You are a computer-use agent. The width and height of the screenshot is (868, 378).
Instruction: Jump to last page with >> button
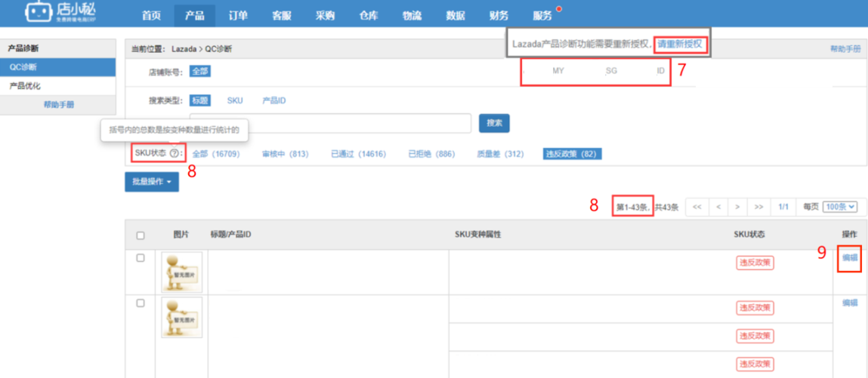(758, 207)
